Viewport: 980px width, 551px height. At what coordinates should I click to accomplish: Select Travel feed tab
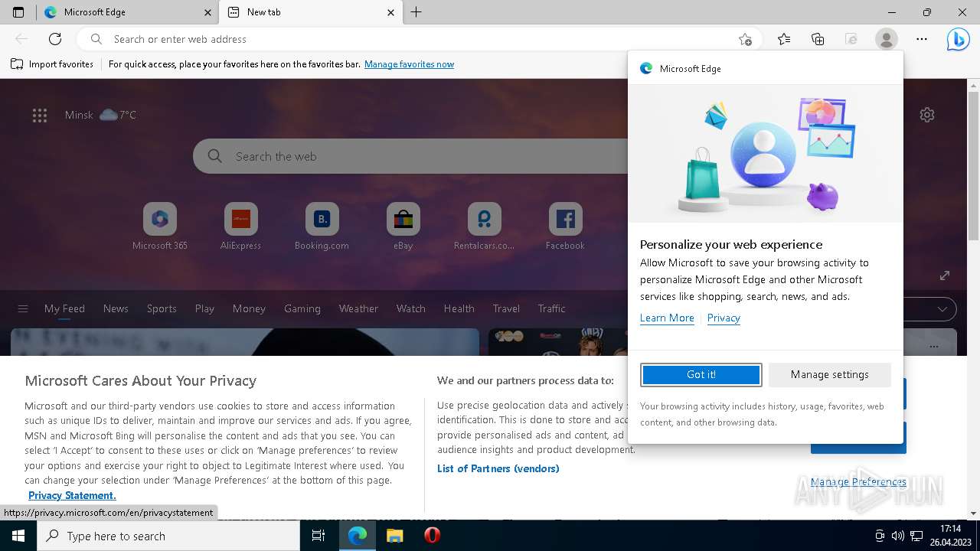coord(506,308)
